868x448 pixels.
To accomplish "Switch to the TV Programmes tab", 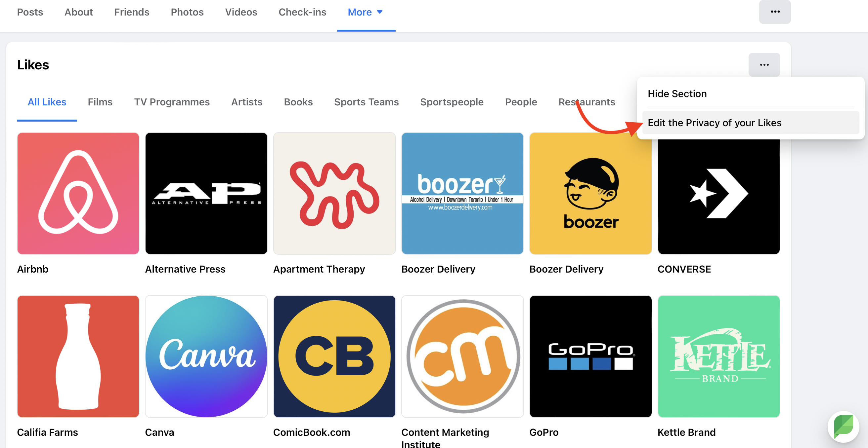I will pyautogui.click(x=171, y=102).
